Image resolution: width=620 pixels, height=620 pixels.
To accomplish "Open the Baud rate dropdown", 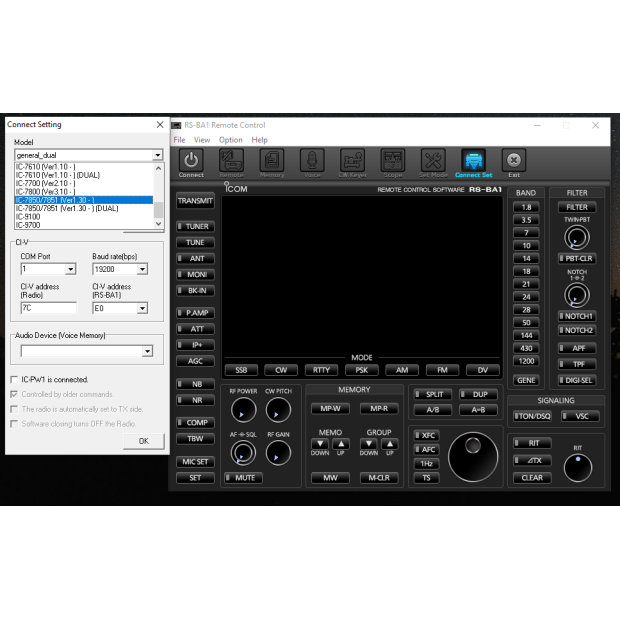I will [142, 269].
